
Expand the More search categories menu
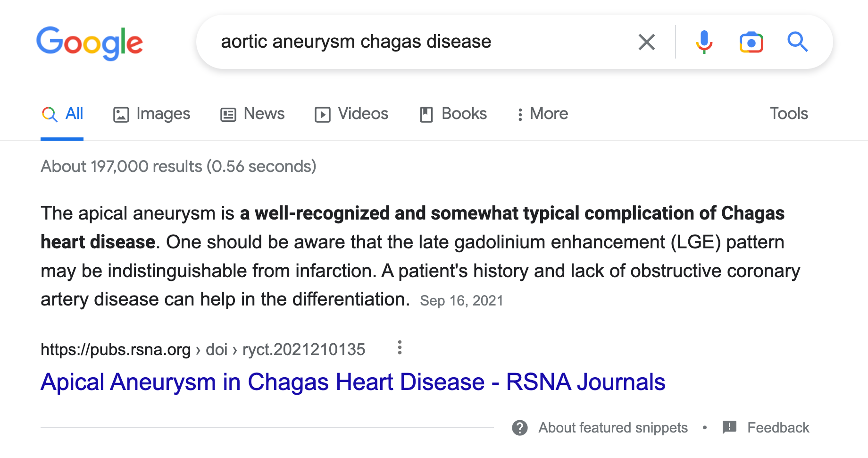tap(543, 114)
